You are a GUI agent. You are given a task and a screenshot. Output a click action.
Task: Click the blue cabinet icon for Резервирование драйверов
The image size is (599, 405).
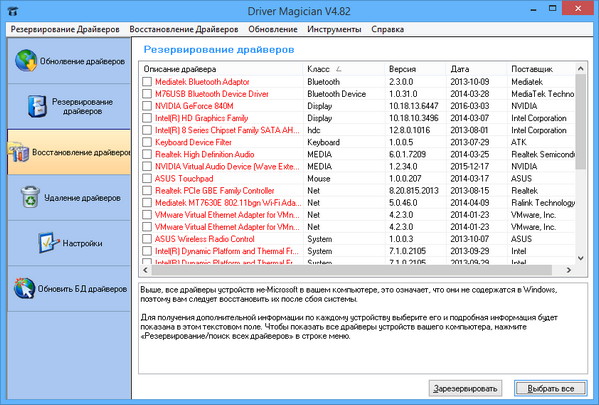click(x=37, y=106)
